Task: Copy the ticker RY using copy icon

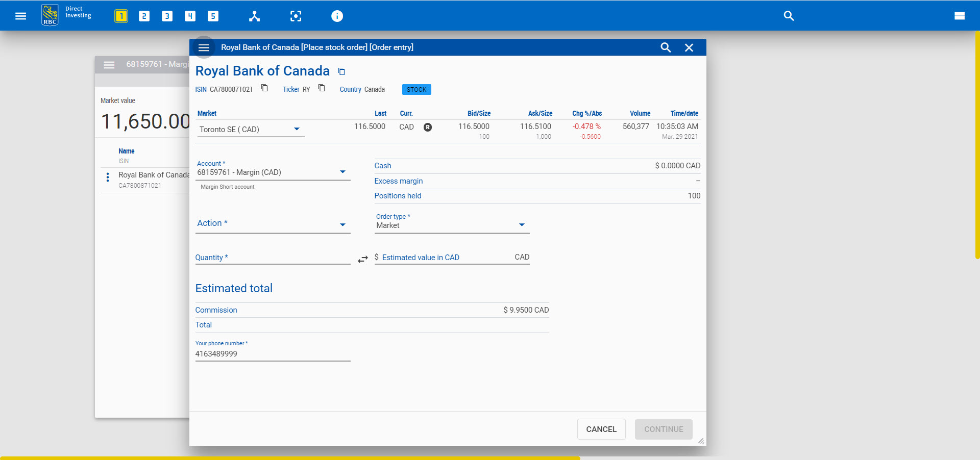Action: [x=322, y=88]
